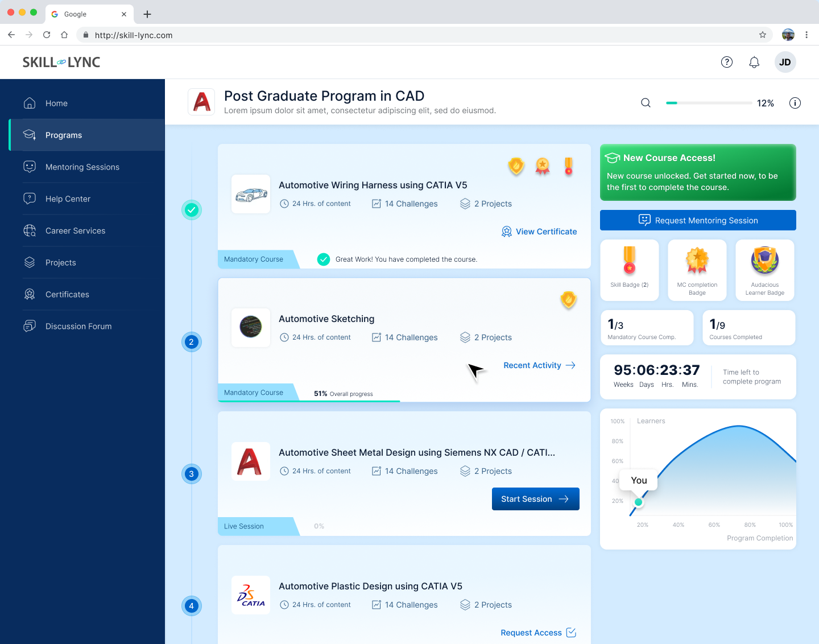Click the 1/9 Courses Completed card
Viewport: 819px width, 644px height.
coord(748,328)
